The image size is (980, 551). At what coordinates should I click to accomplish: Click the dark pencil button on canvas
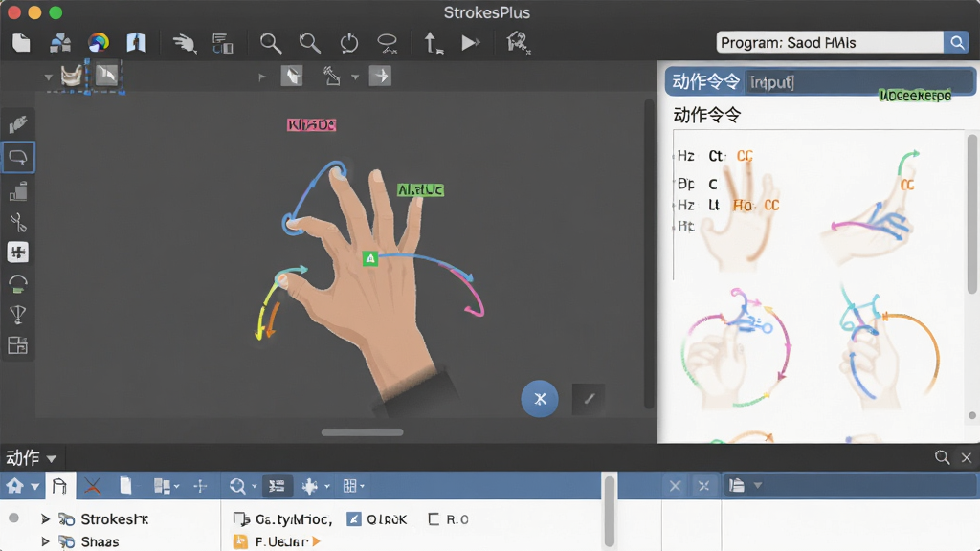pos(589,399)
